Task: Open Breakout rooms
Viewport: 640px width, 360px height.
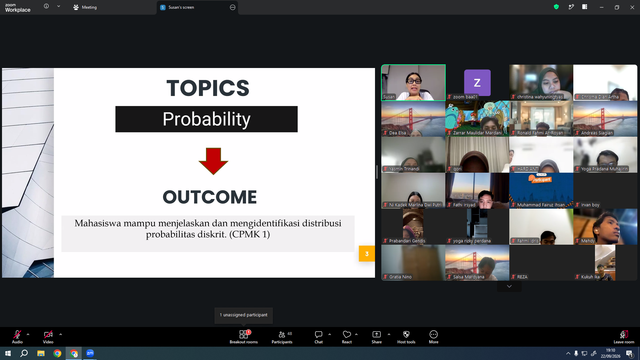Action: click(x=244, y=337)
